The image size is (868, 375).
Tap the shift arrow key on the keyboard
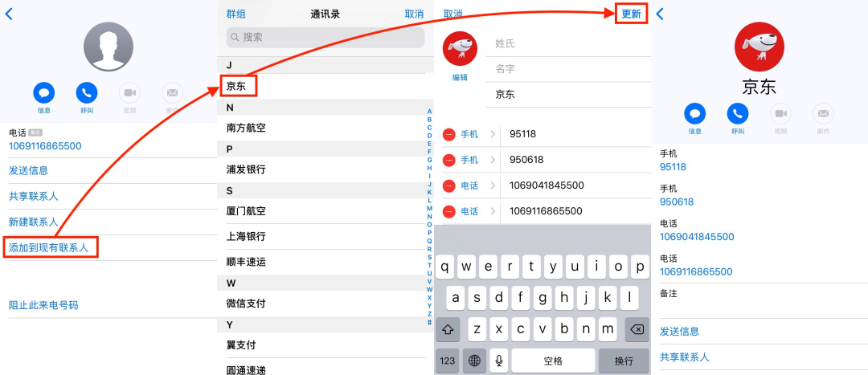448,330
